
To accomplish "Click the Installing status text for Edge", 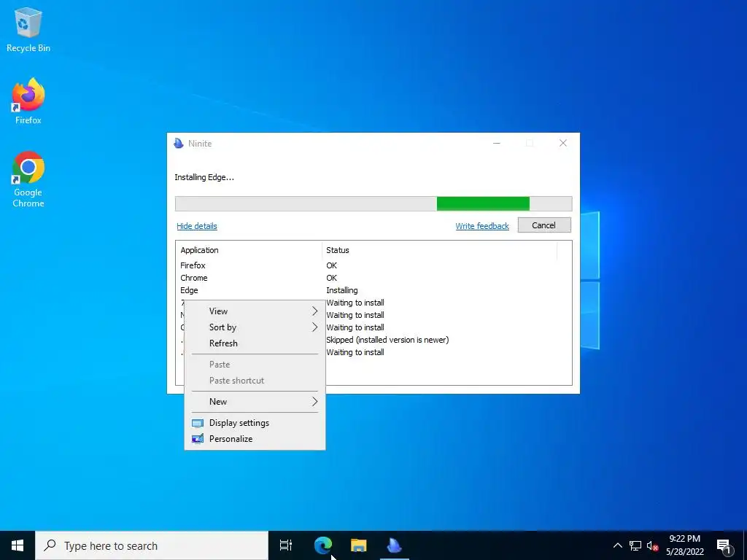I will click(341, 290).
